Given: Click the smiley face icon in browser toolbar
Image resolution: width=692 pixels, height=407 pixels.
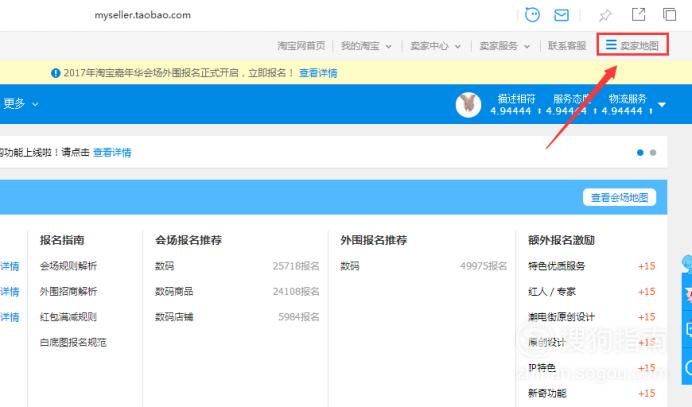Looking at the screenshot, I should [x=532, y=15].
